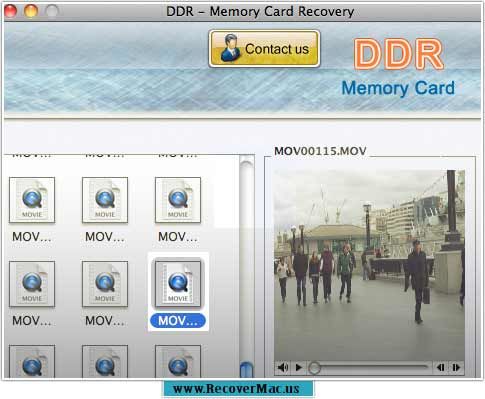
Task: Play the MOV00115.MOV preview
Action: click(x=299, y=367)
